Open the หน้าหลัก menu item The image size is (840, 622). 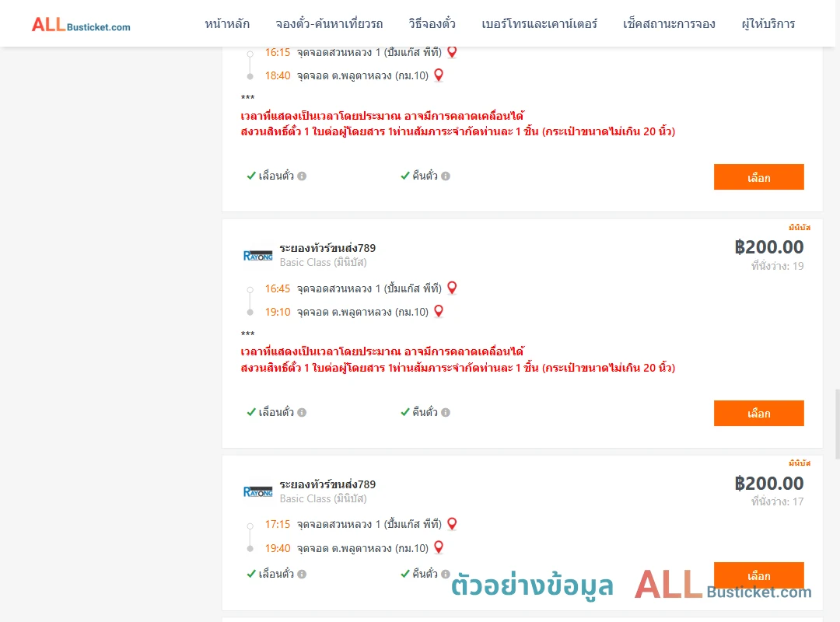227,24
